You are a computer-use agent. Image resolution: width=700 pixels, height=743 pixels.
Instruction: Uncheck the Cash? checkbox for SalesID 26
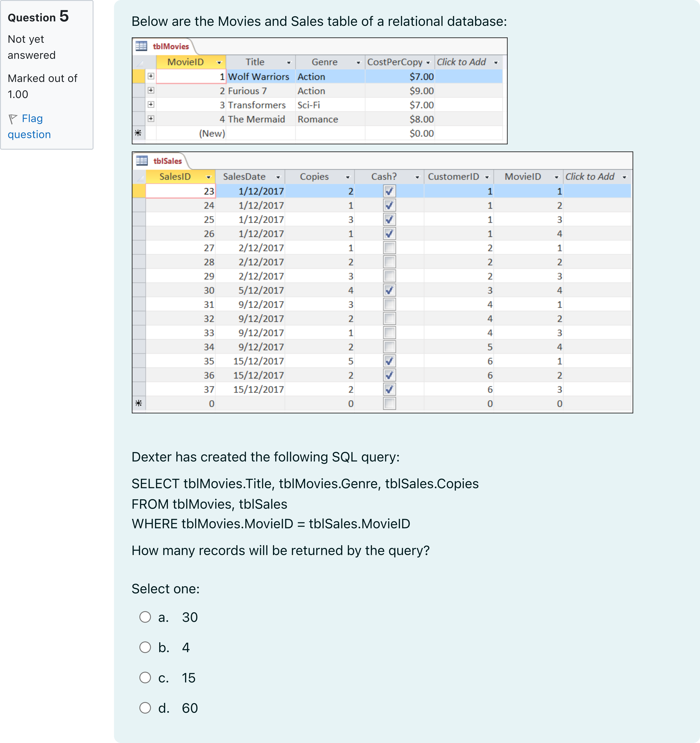[x=389, y=234]
